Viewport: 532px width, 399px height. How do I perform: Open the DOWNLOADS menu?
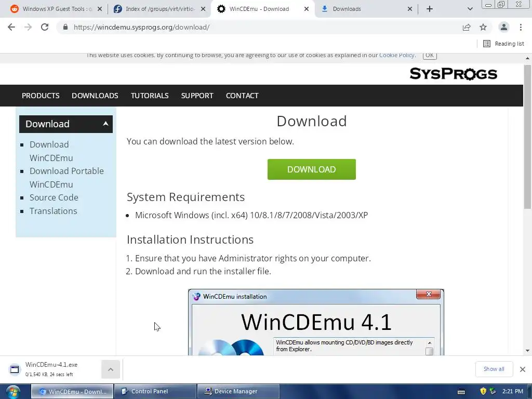(95, 96)
